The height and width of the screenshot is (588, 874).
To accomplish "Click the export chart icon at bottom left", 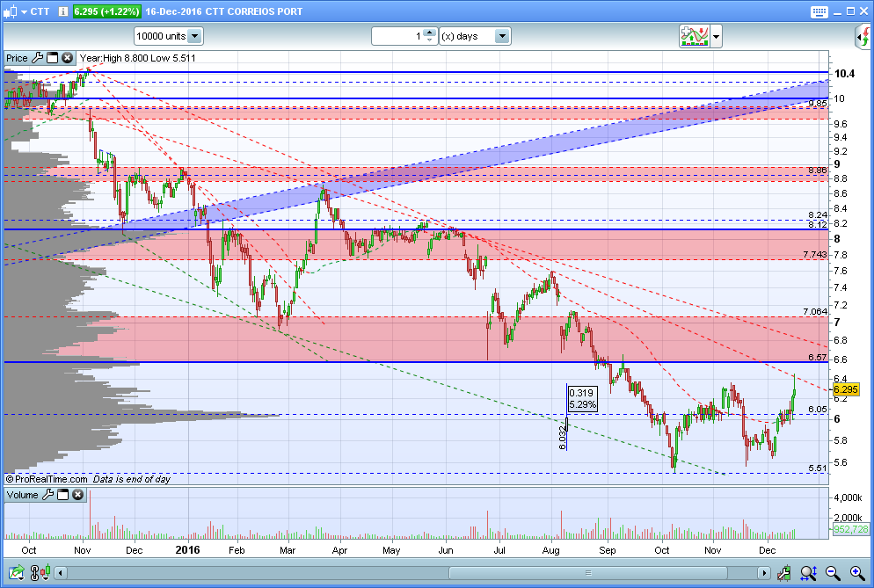I will [x=16, y=572].
